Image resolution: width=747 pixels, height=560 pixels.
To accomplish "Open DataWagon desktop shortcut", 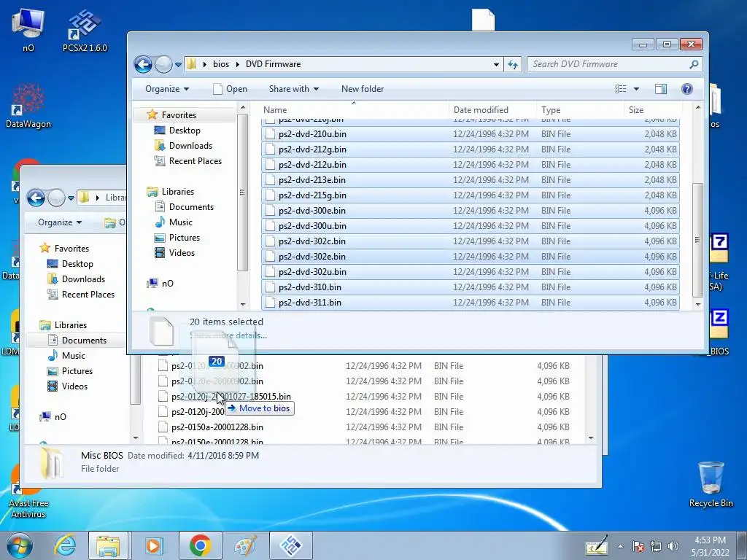I will (x=28, y=106).
